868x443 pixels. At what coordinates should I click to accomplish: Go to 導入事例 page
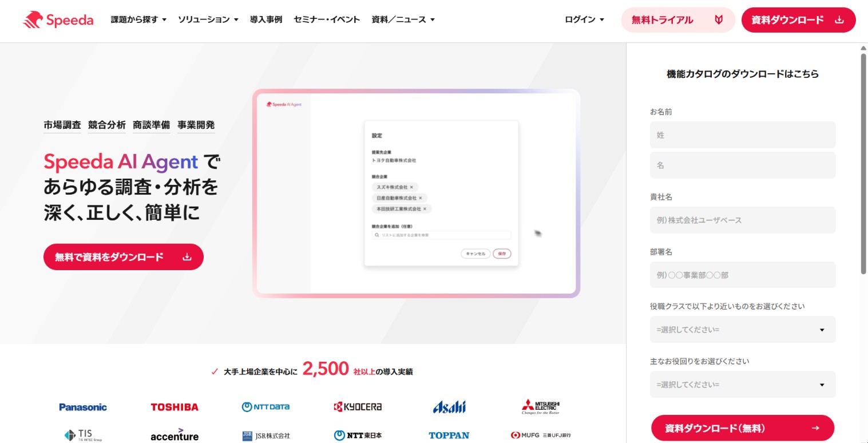(266, 19)
